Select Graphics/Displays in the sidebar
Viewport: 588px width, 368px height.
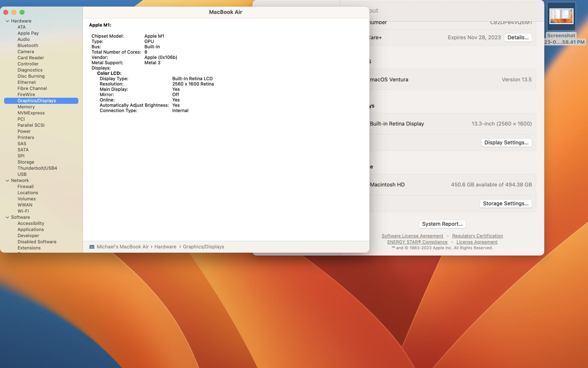click(x=41, y=101)
